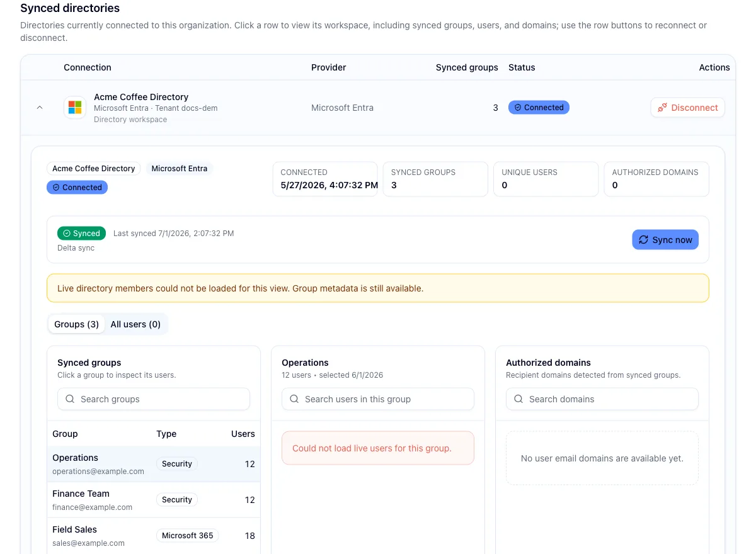Viewport: 756px width, 554px height.
Task: Click the Users column header
Action: coord(243,434)
